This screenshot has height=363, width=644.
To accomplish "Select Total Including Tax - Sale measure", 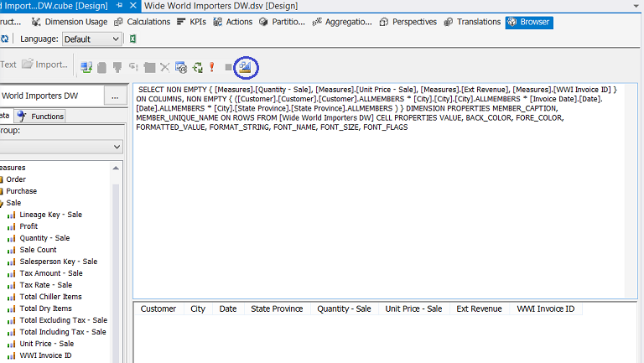I will (x=63, y=332).
